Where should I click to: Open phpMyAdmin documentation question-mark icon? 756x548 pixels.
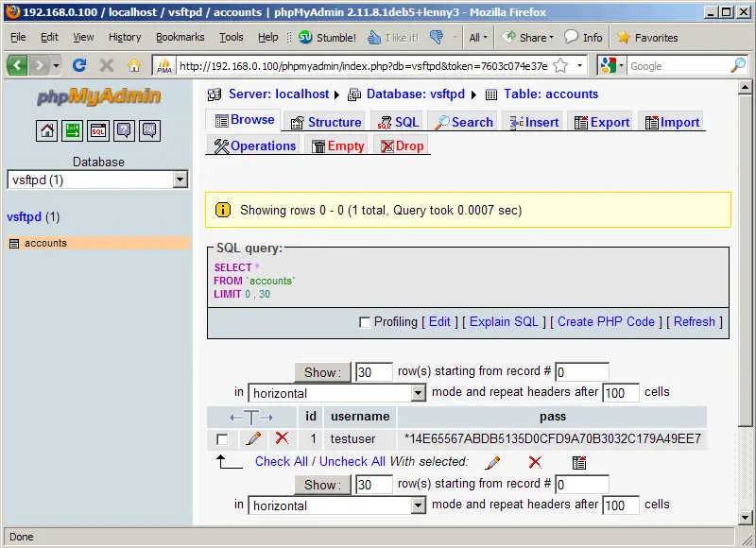[x=124, y=130]
